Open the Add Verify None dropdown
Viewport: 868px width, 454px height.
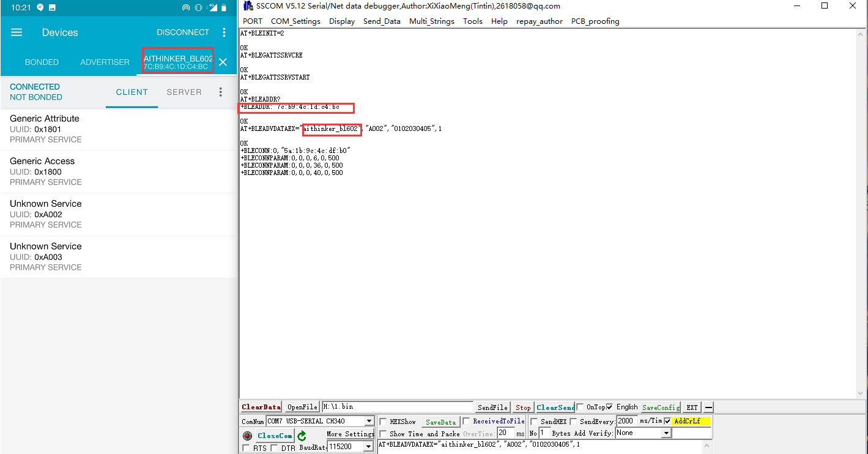tap(666, 433)
